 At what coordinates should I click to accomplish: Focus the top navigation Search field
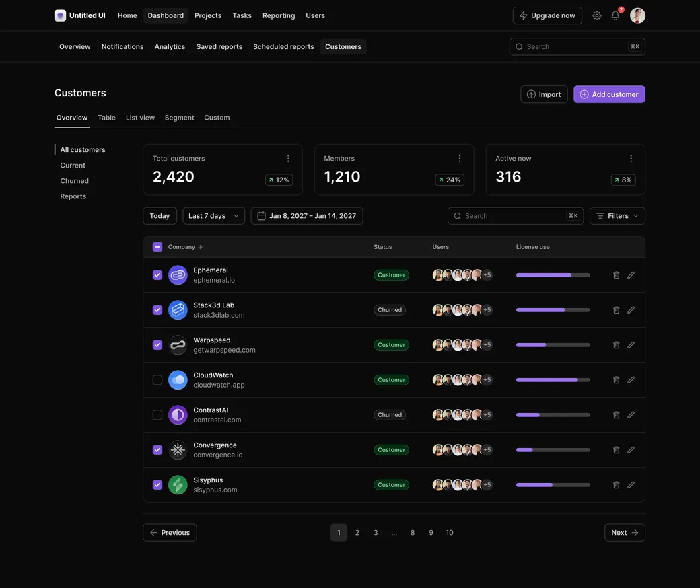pyautogui.click(x=577, y=47)
